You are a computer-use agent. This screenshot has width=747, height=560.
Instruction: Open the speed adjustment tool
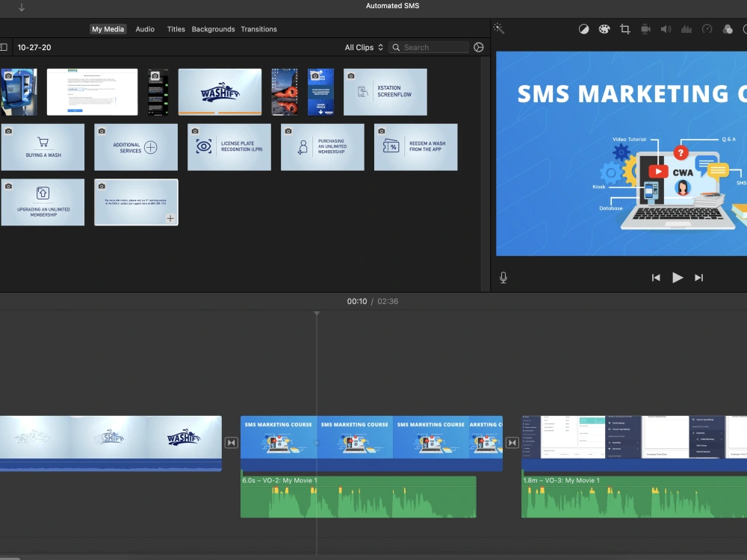(x=707, y=30)
